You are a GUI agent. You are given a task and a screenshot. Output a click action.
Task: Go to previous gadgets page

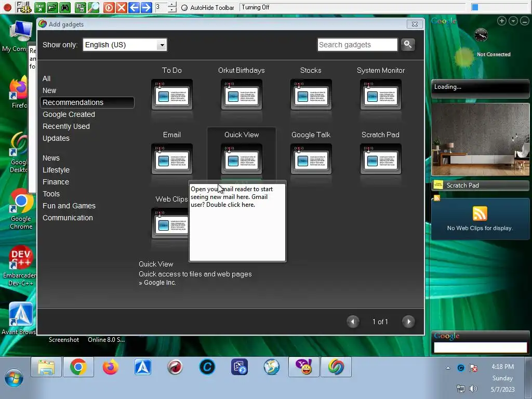coord(353,322)
